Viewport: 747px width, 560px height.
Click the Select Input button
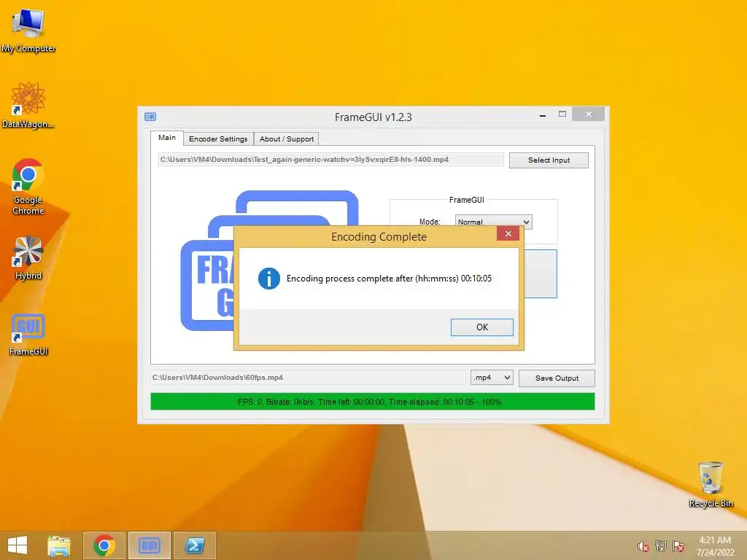[x=549, y=160]
